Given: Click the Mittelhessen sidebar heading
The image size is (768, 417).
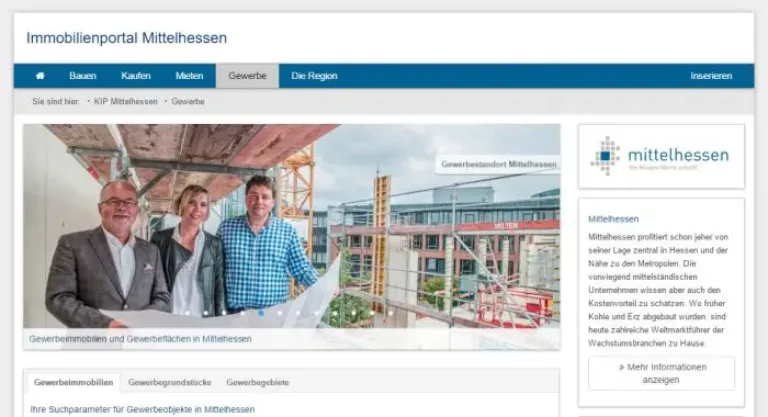Looking at the screenshot, I should pyautogui.click(x=614, y=218).
